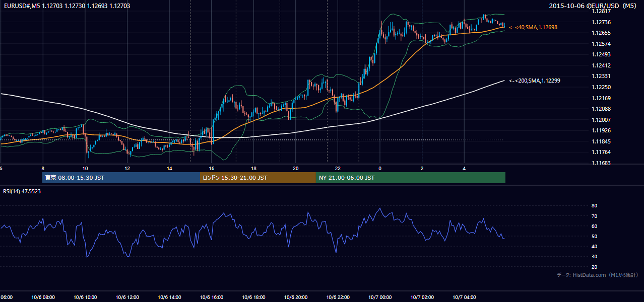This screenshot has width=644, height=302.
Task: Click the RSI 60 level label
Action: [x=594, y=226]
